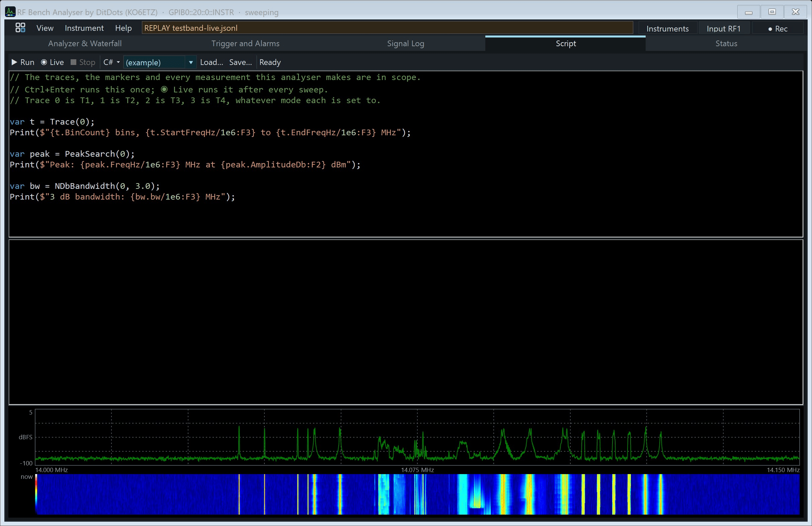Toggle the Rec recording button
This screenshot has width=812, height=526.
coord(778,29)
